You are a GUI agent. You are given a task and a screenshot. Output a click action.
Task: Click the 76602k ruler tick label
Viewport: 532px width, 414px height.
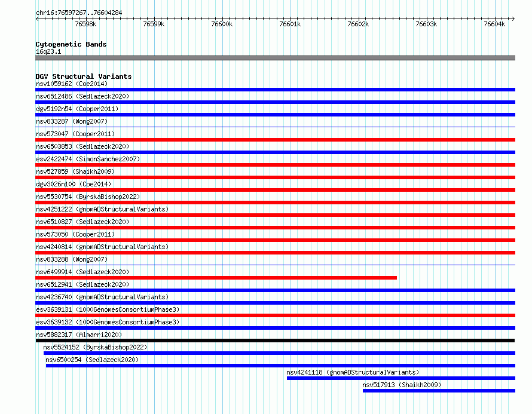tap(358, 24)
